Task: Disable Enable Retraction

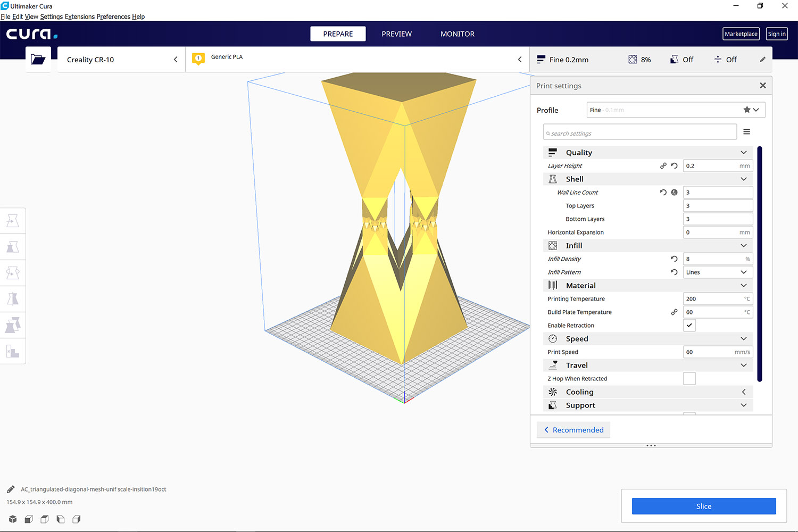Action: pos(689,325)
